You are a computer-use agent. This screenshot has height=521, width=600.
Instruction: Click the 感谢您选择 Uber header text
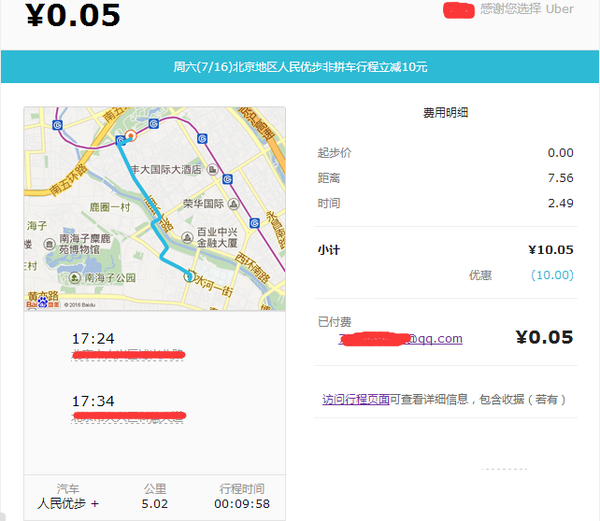[x=526, y=9]
